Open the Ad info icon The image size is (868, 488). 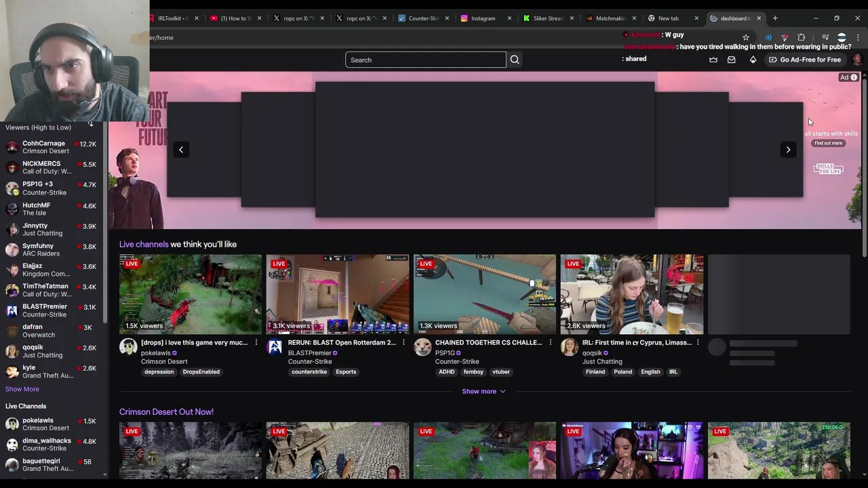point(854,78)
